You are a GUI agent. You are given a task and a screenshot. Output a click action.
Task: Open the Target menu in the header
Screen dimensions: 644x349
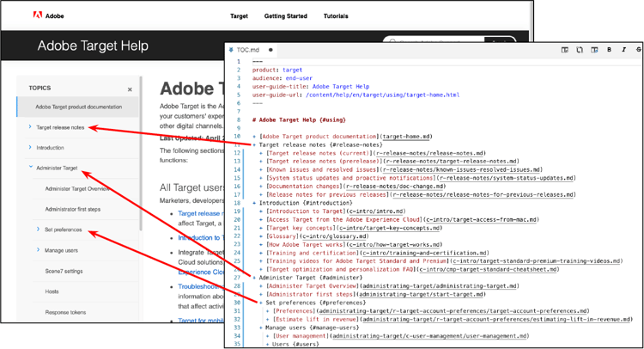(x=239, y=16)
